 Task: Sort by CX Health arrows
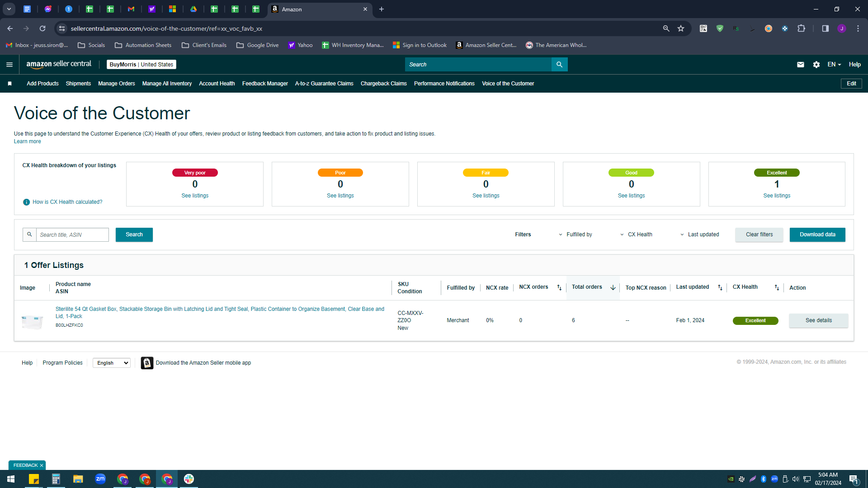tap(777, 287)
